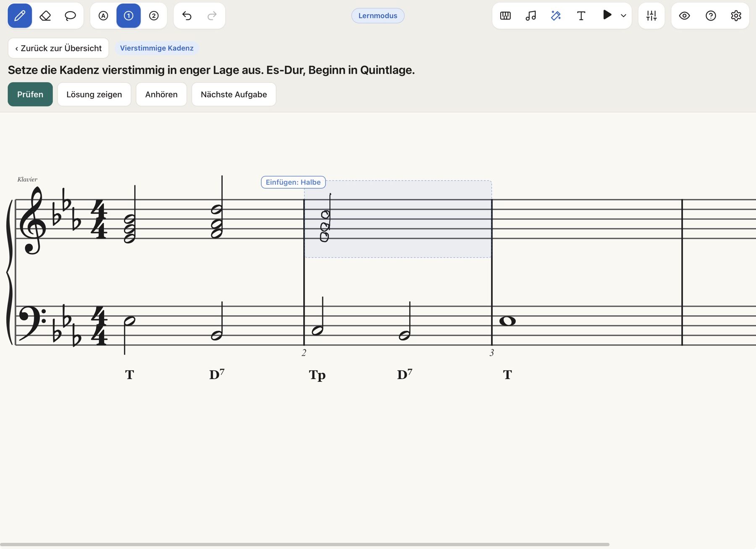Viewport: 756px width, 549px height.
Task: Click the Lernmodus badge
Action: click(378, 16)
